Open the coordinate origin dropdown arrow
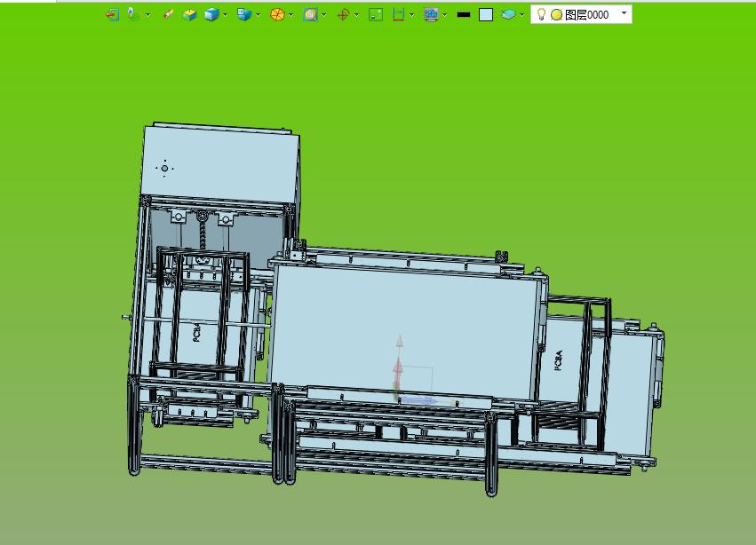This screenshot has height=545, width=756. coord(356,15)
